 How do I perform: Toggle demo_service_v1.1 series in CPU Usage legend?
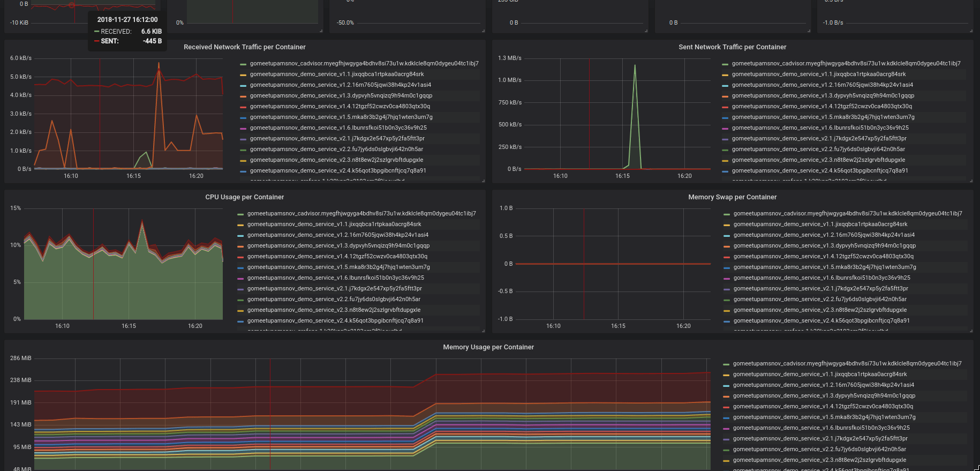[x=334, y=224]
